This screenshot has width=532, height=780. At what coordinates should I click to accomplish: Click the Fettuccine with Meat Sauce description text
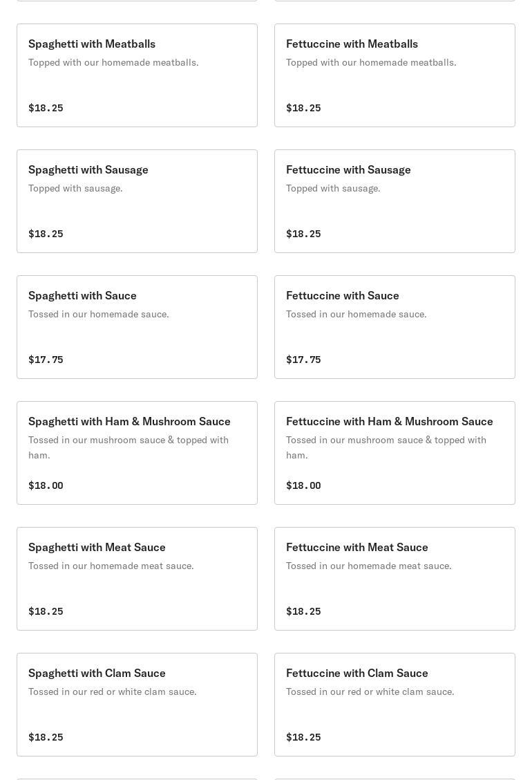click(x=369, y=566)
